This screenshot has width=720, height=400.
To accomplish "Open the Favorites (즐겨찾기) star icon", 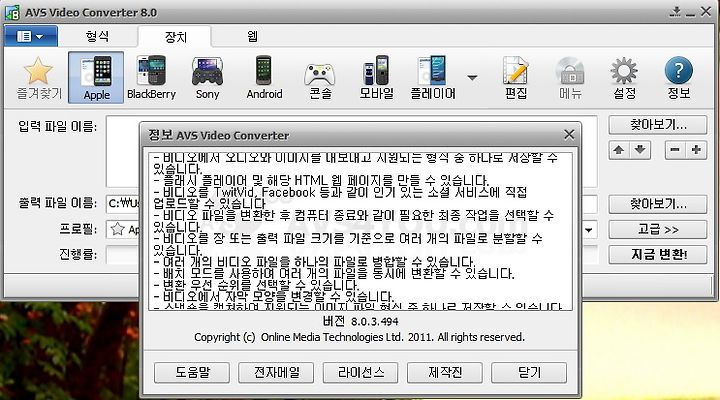I will (x=39, y=78).
